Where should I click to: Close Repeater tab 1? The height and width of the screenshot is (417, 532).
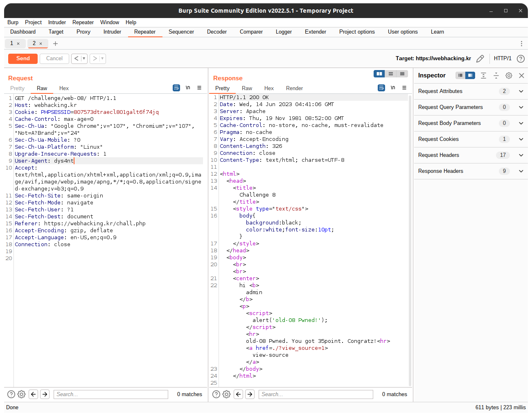[18, 43]
